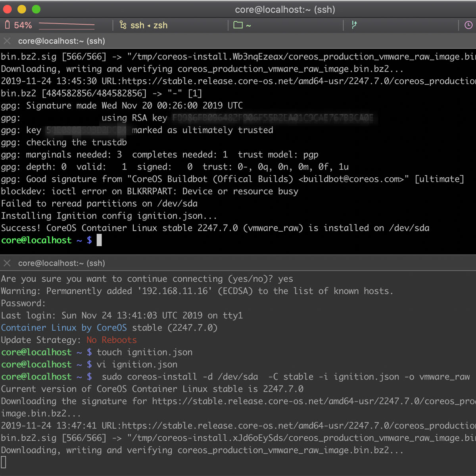Screen dimensions: 476x476
Task: Select the upper pane title core@localhost:~ (ssh)
Action: [61, 41]
